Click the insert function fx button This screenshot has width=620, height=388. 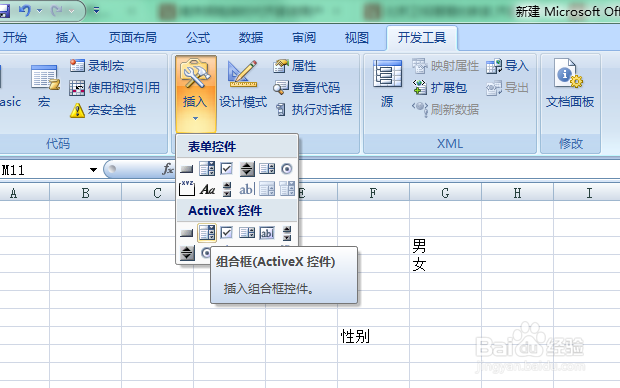(x=168, y=169)
